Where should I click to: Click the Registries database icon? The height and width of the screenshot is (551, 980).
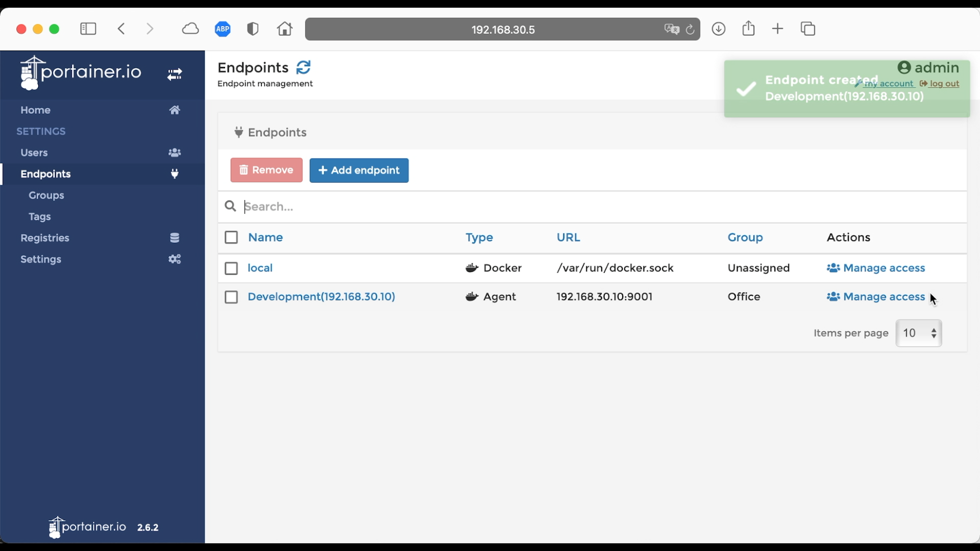[x=175, y=238]
